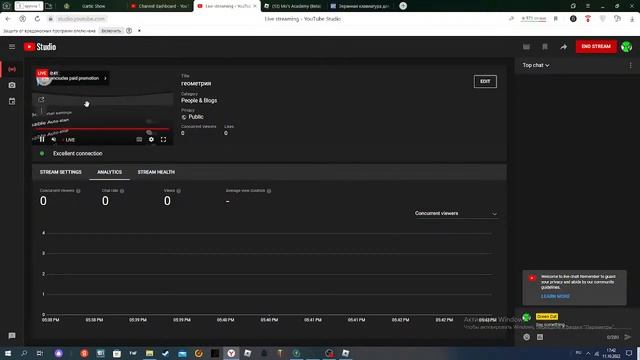Show info for Views metric
This screenshot has height=360, width=640.
point(178,191)
